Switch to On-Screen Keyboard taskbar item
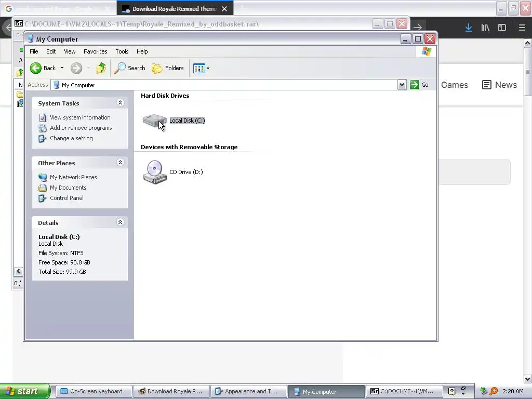 tap(94, 391)
